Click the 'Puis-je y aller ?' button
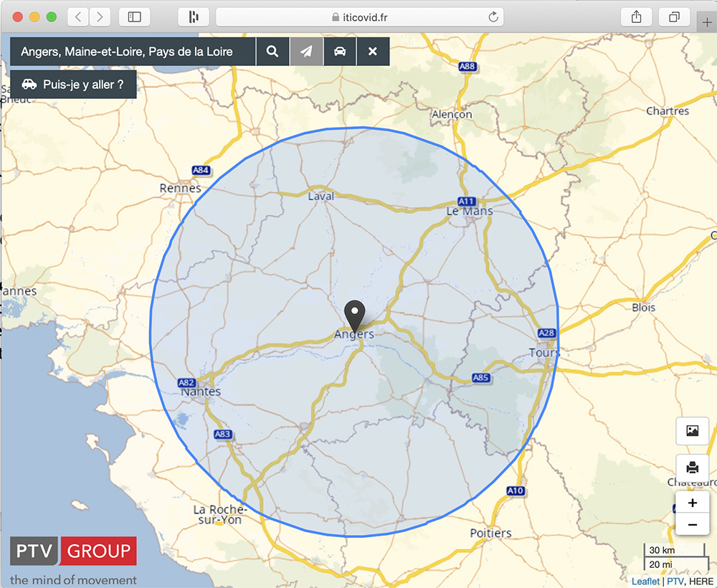 pyautogui.click(x=73, y=84)
